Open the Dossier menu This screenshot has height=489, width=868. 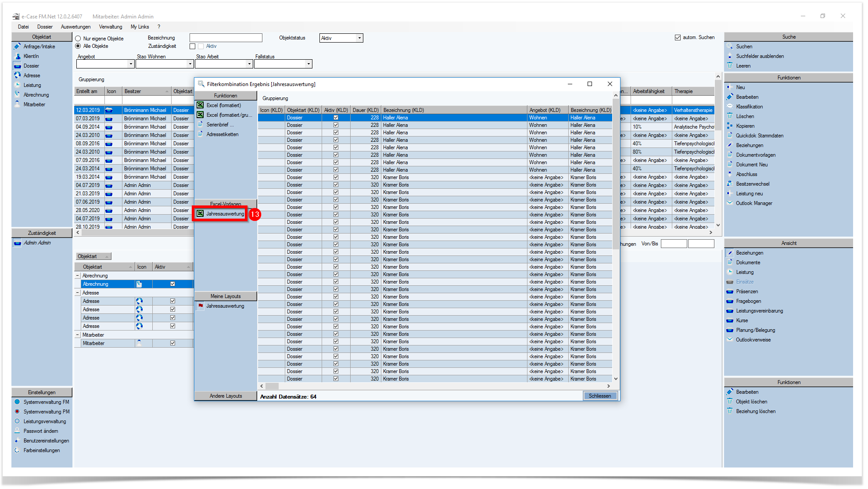click(45, 27)
